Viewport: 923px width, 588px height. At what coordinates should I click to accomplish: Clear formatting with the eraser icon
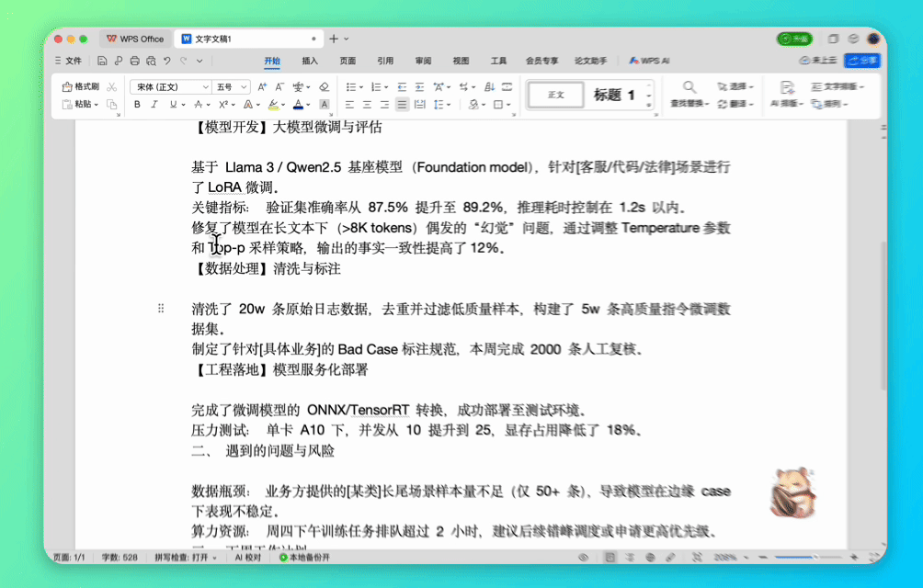pyautogui.click(x=324, y=86)
